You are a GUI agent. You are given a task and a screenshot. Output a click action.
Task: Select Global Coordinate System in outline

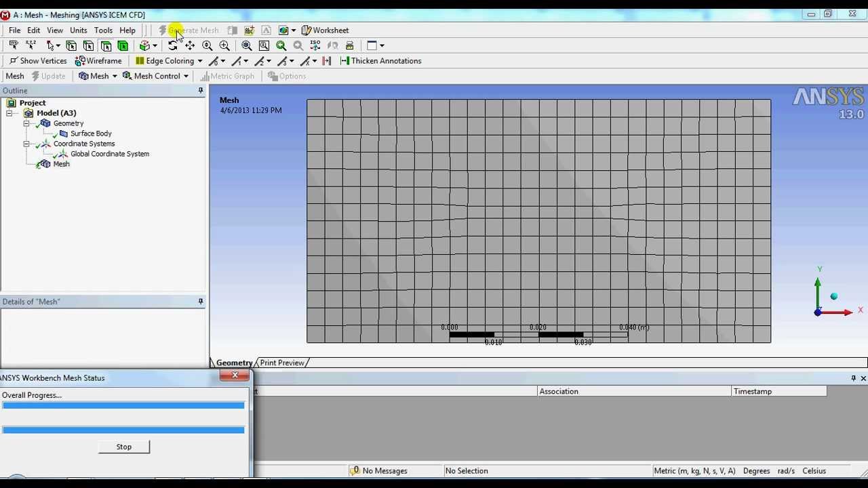(110, 154)
